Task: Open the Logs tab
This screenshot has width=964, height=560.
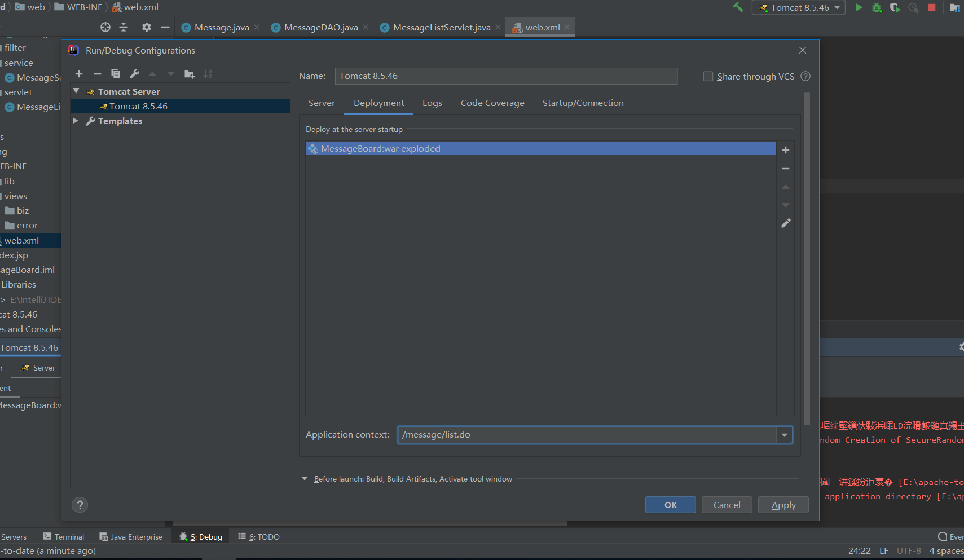Action: click(432, 103)
